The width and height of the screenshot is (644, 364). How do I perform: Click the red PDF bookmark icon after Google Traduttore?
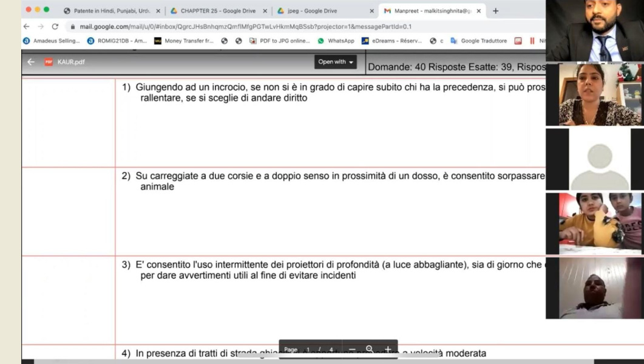click(518, 41)
